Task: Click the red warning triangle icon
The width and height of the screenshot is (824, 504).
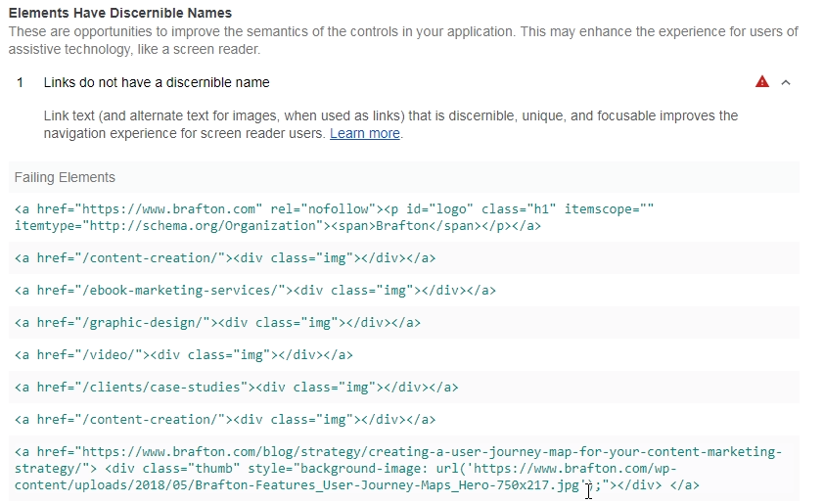Action: (x=762, y=82)
